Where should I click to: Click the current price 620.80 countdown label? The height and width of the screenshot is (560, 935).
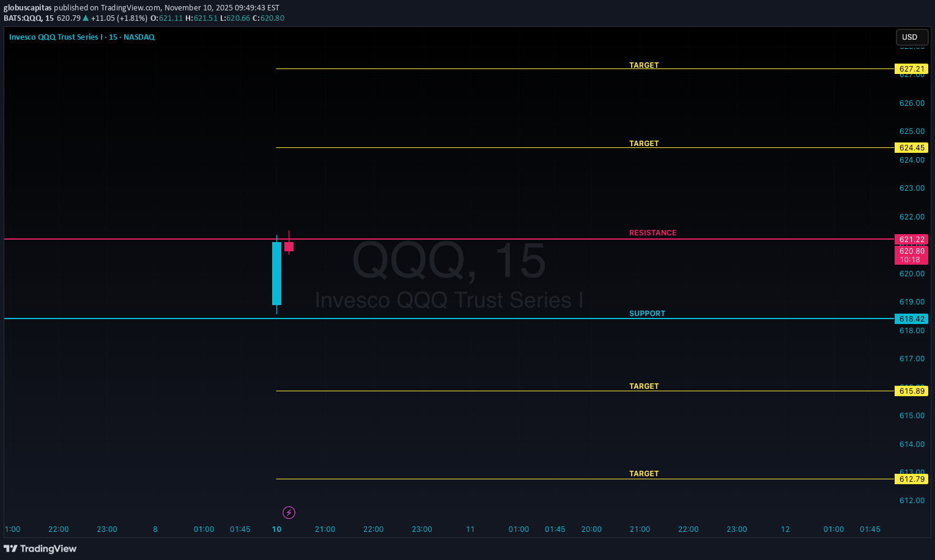click(x=911, y=256)
